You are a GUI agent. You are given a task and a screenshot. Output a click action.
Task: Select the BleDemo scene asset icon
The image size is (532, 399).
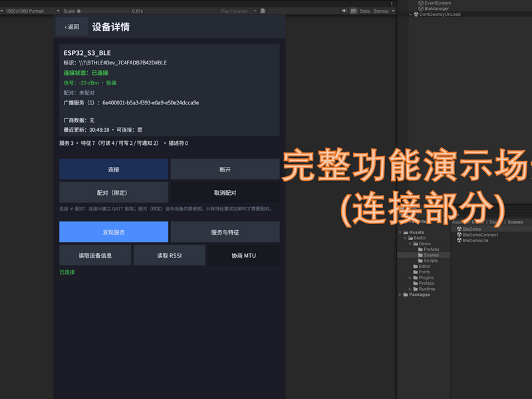459,229
